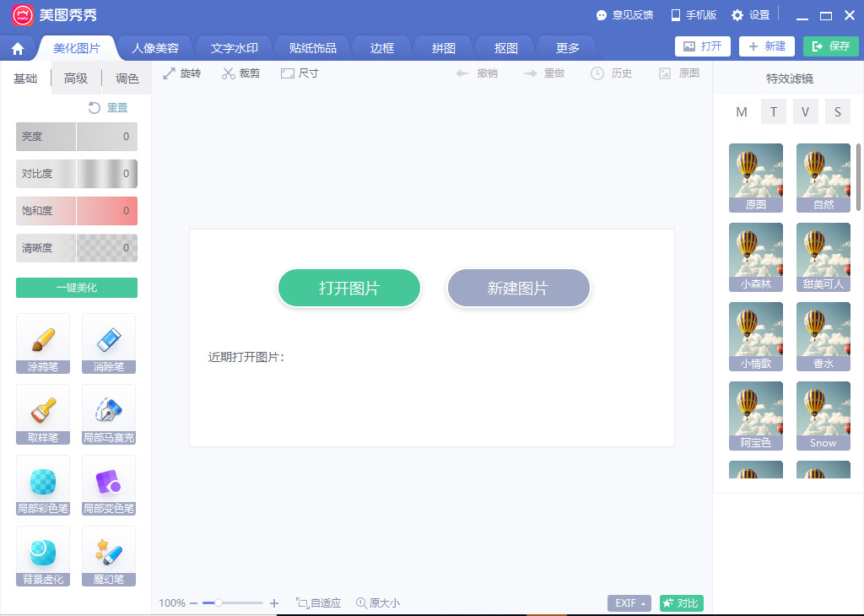Click the 打开图片 green button

pos(349,288)
